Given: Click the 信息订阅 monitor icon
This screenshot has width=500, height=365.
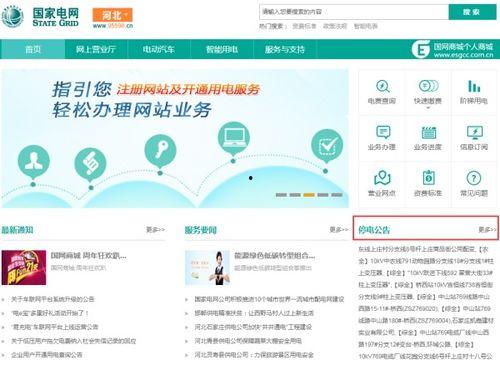Looking at the screenshot, I should tap(474, 132).
